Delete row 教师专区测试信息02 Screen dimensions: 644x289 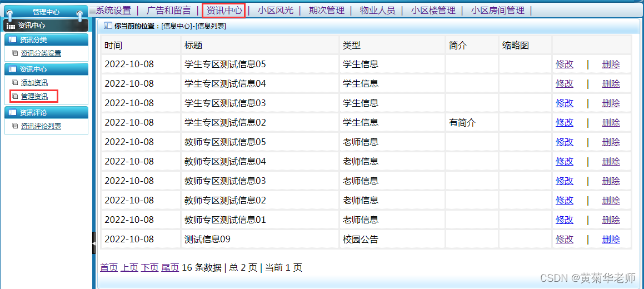click(x=611, y=200)
